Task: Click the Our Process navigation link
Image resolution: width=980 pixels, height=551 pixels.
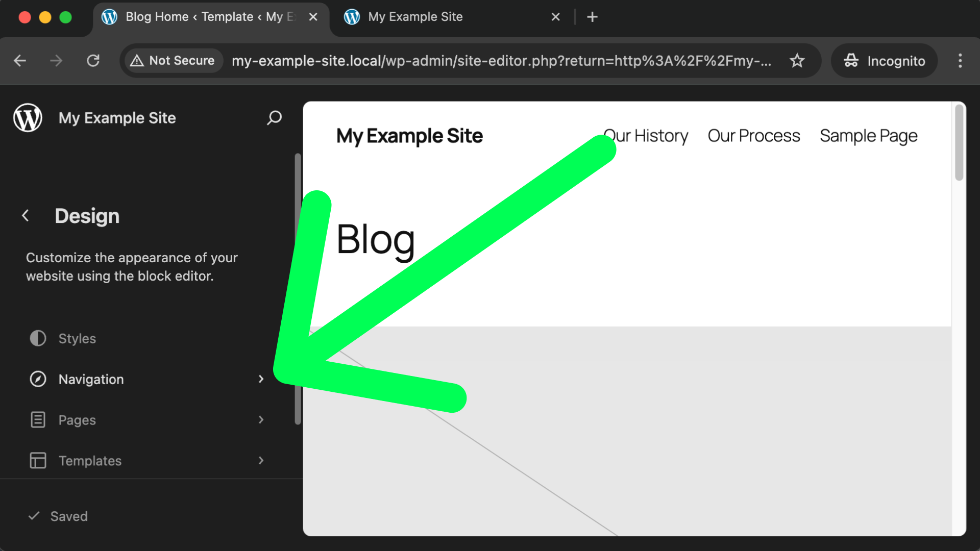Action: (753, 136)
